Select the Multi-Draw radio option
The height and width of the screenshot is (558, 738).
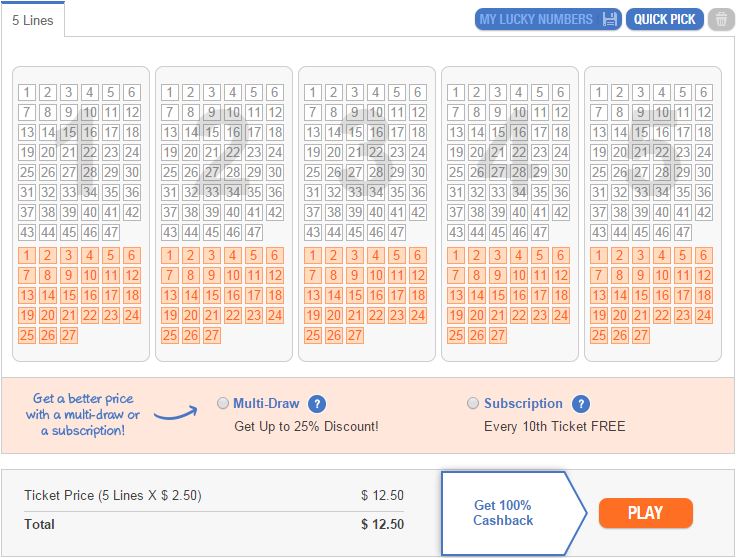(x=223, y=403)
